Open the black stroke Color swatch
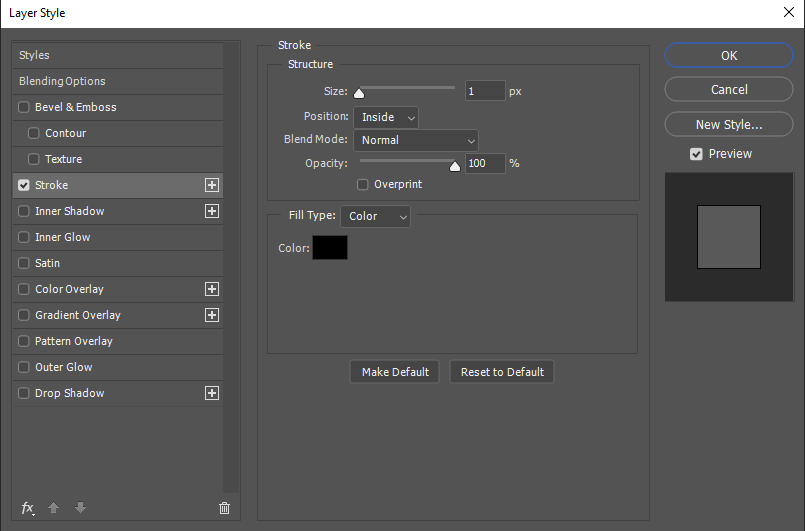This screenshot has width=805, height=531. [x=330, y=248]
